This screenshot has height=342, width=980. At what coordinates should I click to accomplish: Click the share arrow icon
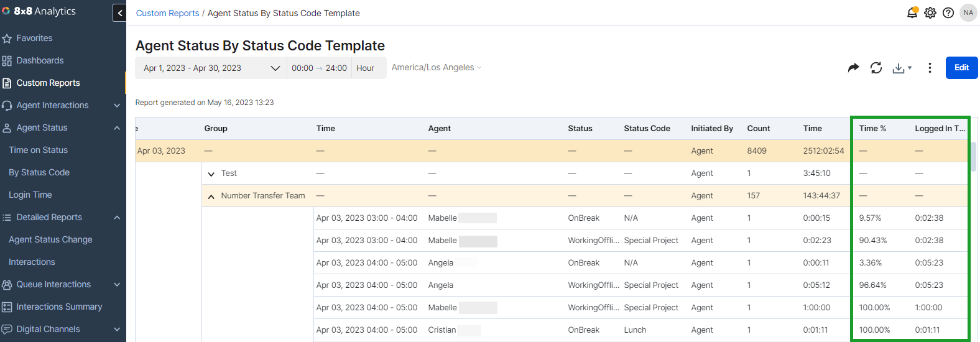[853, 68]
